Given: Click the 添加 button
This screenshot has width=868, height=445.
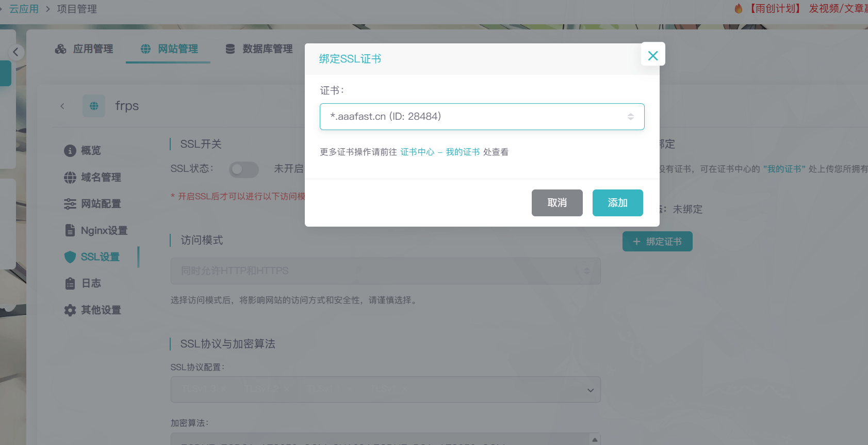Looking at the screenshot, I should pos(617,203).
